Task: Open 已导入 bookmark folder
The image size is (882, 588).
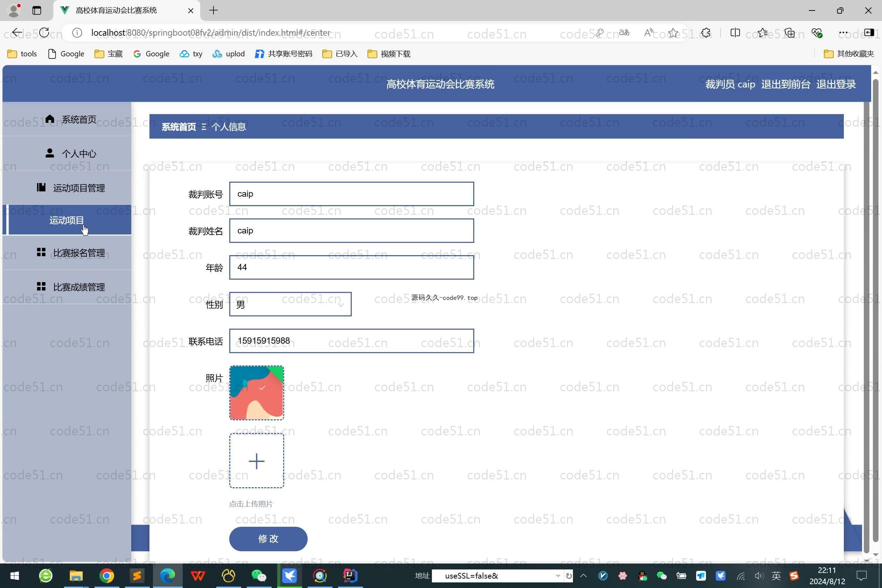Action: click(x=340, y=54)
